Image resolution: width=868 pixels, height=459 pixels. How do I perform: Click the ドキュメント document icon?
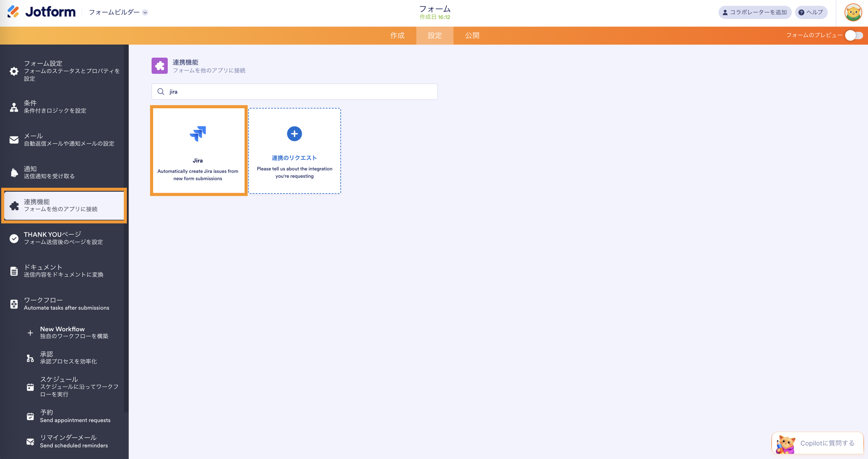point(14,271)
